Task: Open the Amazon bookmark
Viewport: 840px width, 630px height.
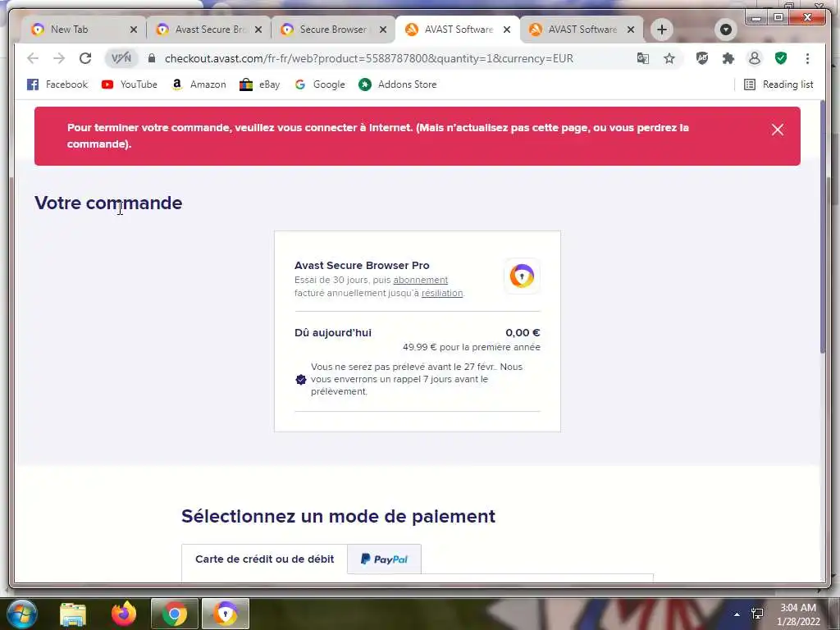Action: point(199,84)
